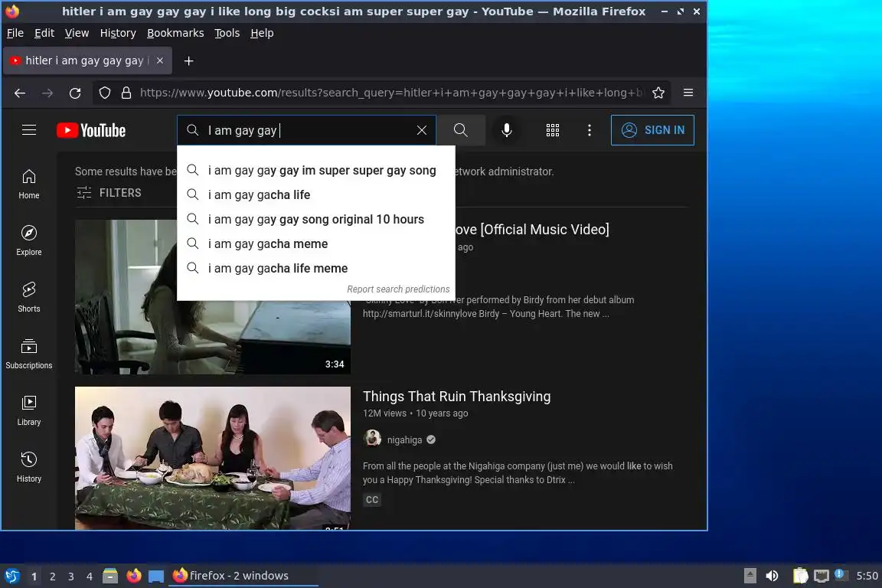Open Shorts in the sidebar
The width and height of the screenshot is (882, 588).
(x=28, y=297)
